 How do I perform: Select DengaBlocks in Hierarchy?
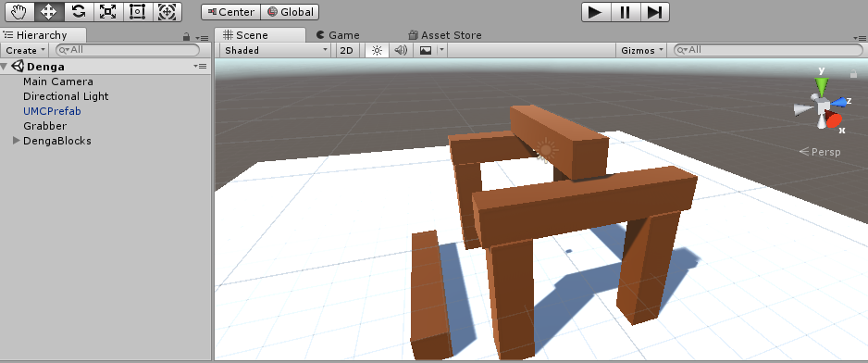pos(57,141)
